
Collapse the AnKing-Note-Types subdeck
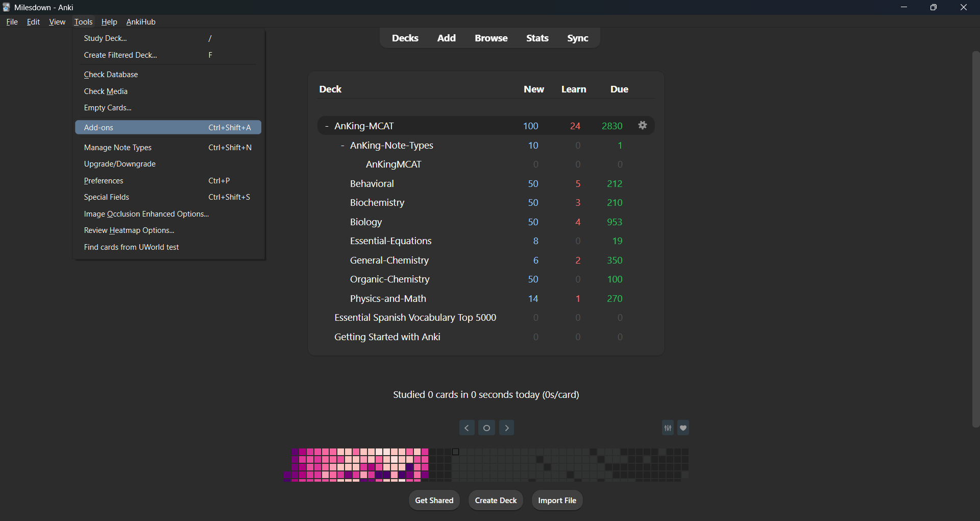click(x=342, y=146)
